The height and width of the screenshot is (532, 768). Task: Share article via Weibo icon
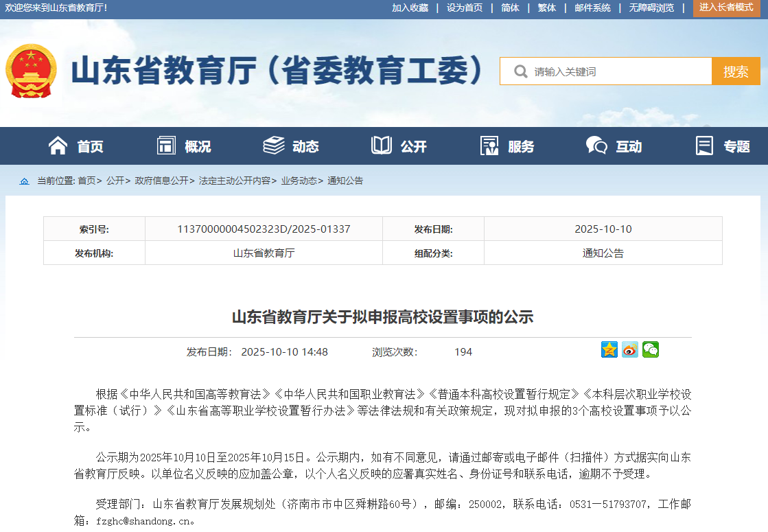(630, 349)
